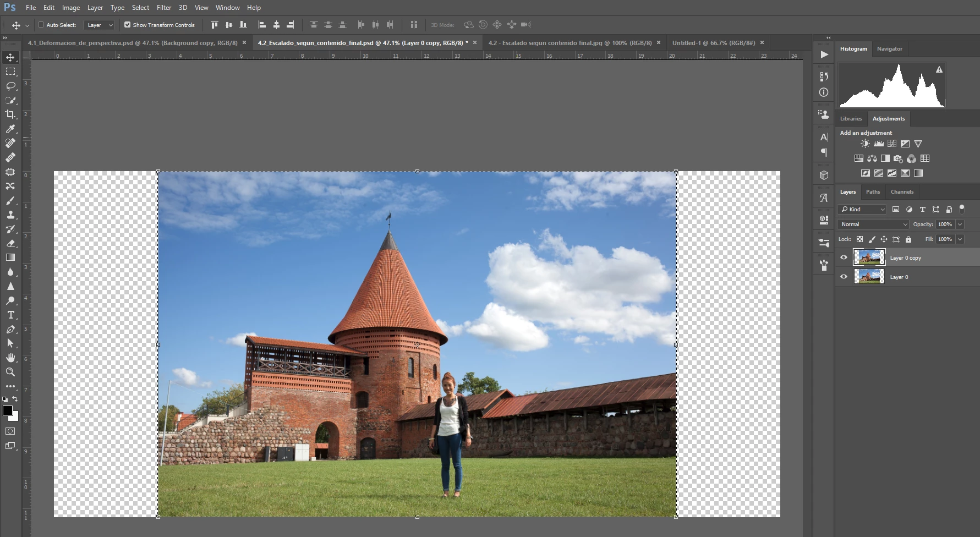This screenshot has width=980, height=537.
Task: Lock all layer attributes
Action: (x=908, y=239)
